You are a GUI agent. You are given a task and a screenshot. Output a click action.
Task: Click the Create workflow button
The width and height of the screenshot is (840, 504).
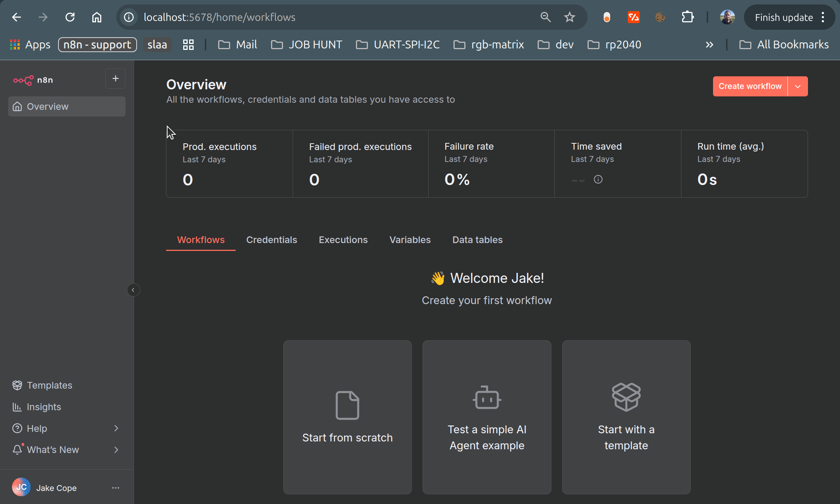tap(750, 86)
